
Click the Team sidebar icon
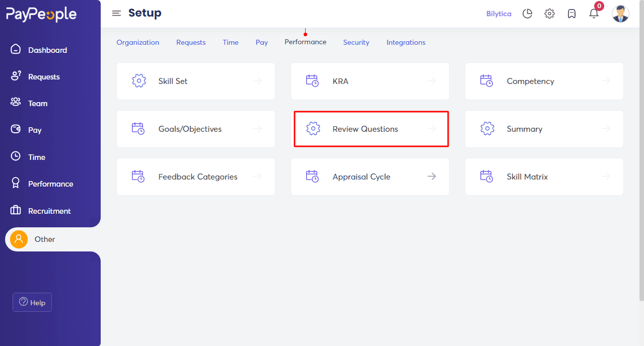pyautogui.click(x=16, y=103)
